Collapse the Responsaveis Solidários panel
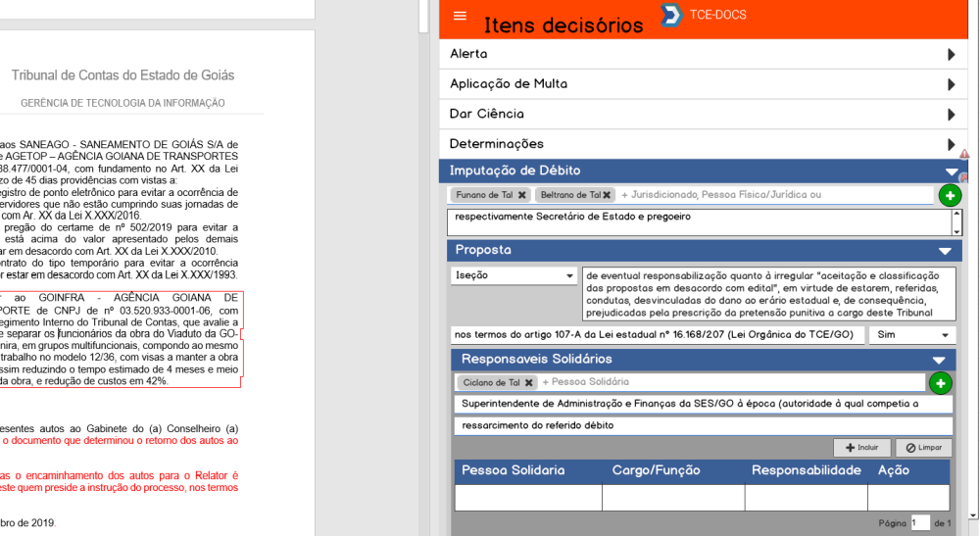The image size is (980, 536). pos(938,361)
